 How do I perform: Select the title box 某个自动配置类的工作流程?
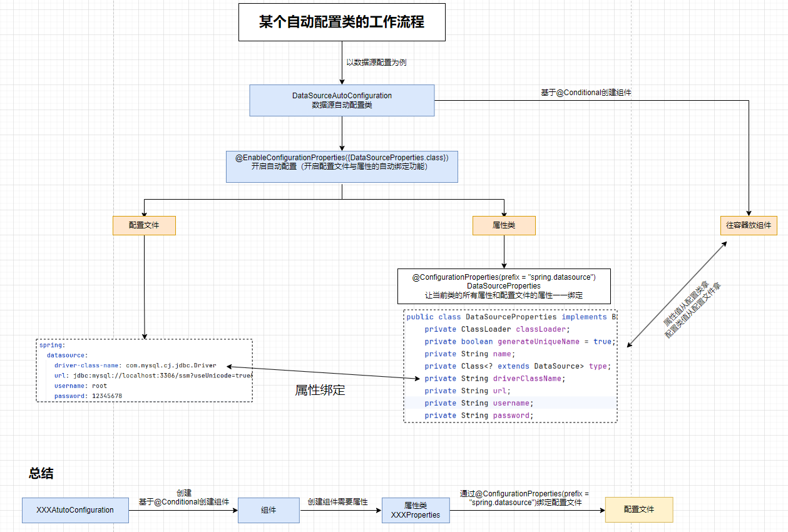click(x=342, y=23)
